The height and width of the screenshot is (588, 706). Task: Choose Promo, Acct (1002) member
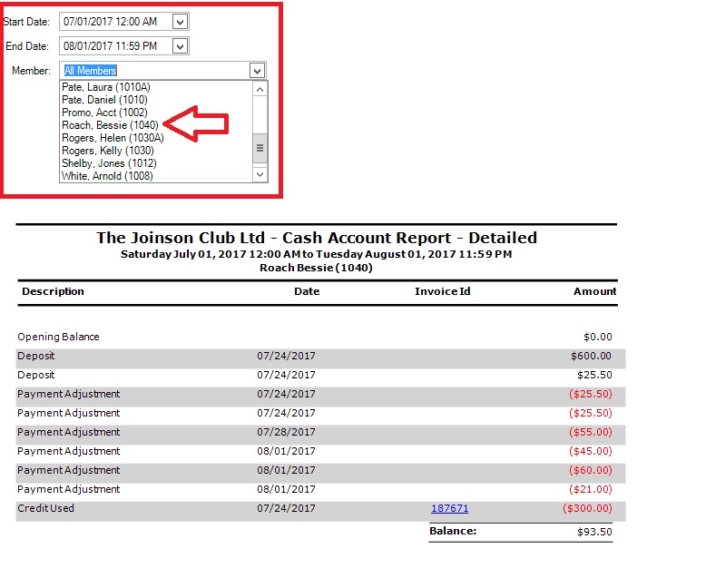pyautogui.click(x=104, y=113)
